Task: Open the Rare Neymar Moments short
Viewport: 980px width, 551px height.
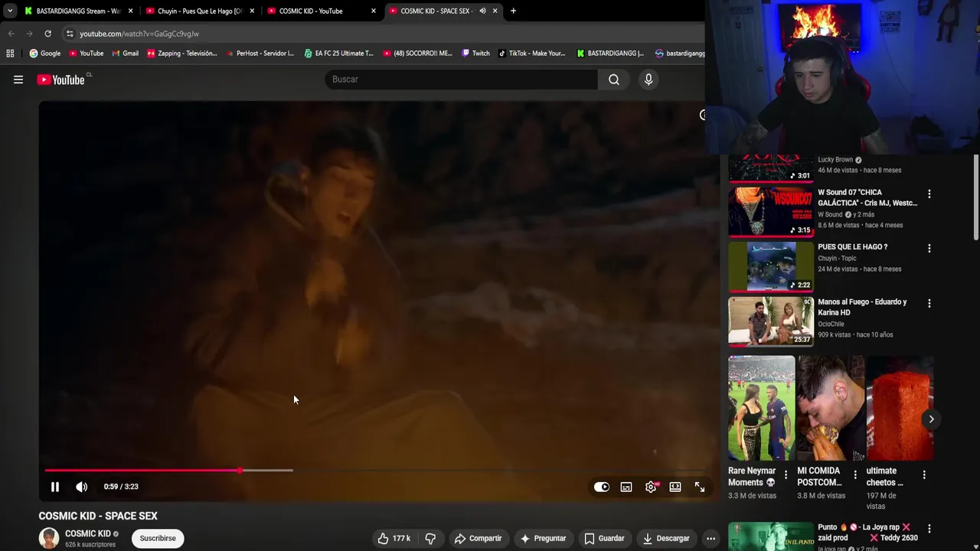Action: 761,407
